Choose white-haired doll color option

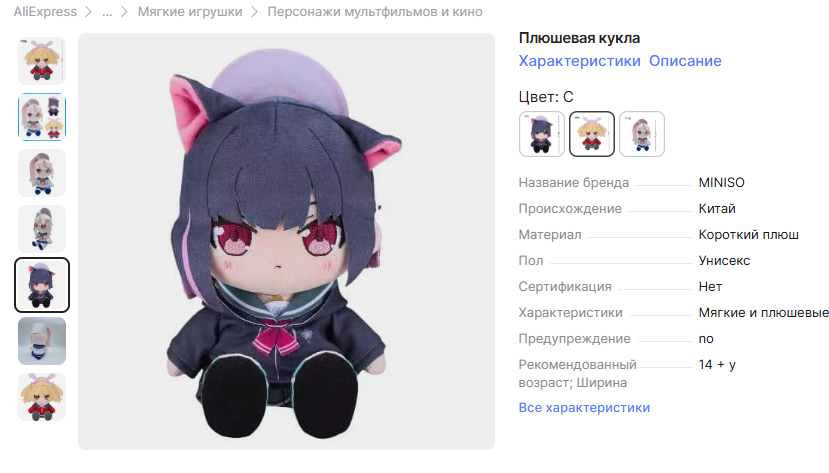point(642,134)
